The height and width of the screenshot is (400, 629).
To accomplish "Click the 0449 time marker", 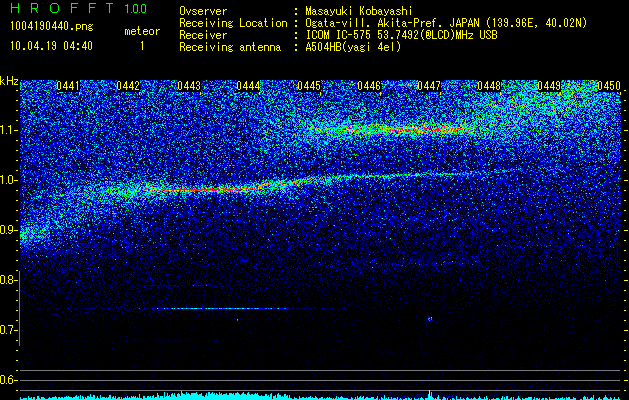I will coord(549,86).
